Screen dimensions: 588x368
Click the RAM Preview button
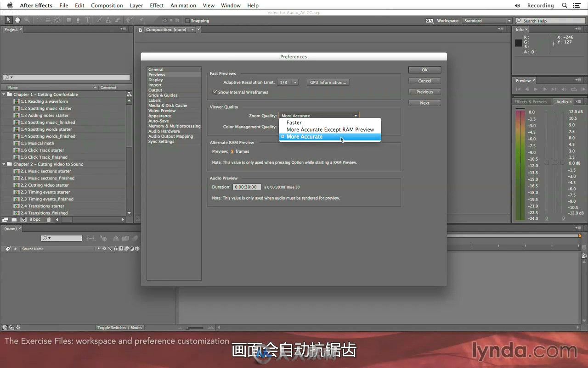pyautogui.click(x=583, y=89)
